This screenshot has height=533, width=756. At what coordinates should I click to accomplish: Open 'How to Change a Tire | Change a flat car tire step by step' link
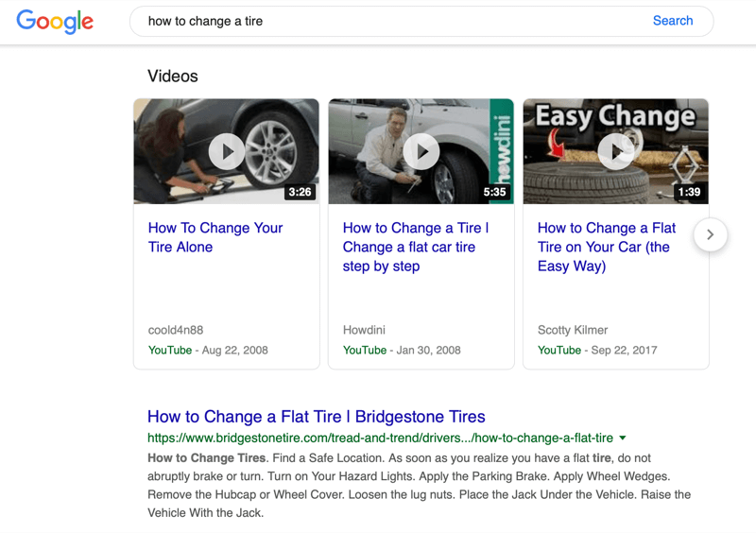416,247
